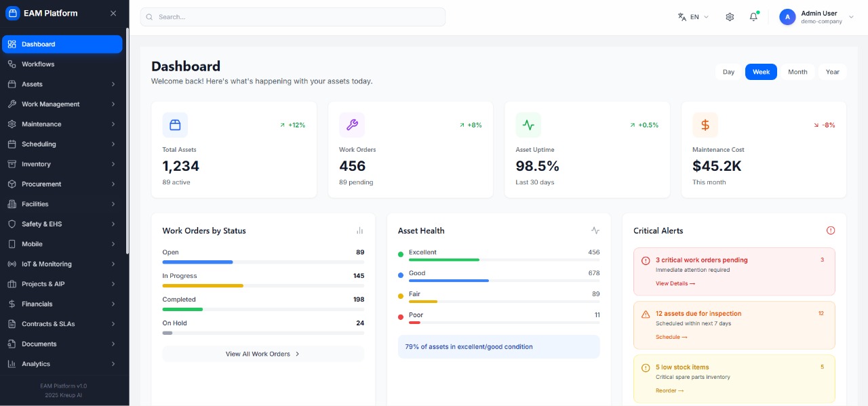Switch the time range to Day
The width and height of the screenshot is (868, 406).
tap(728, 72)
